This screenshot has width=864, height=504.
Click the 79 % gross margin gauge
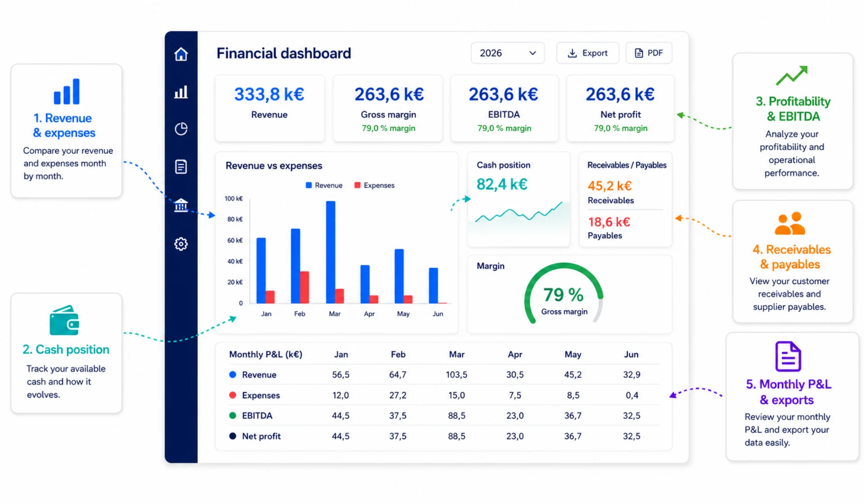click(x=564, y=294)
